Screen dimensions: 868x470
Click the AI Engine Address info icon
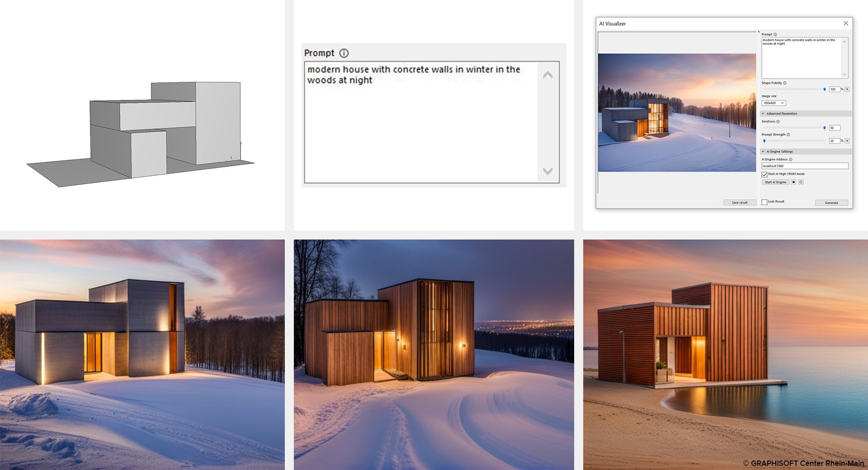coord(791,160)
